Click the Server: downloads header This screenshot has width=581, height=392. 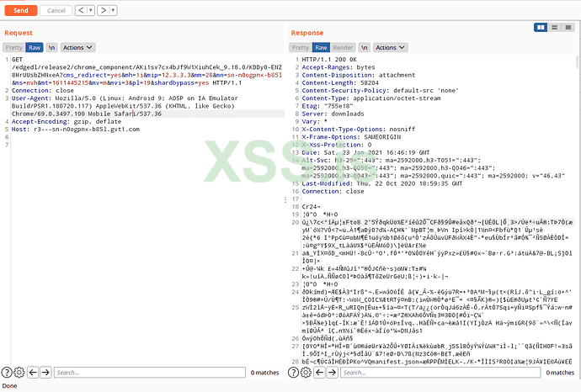point(333,114)
